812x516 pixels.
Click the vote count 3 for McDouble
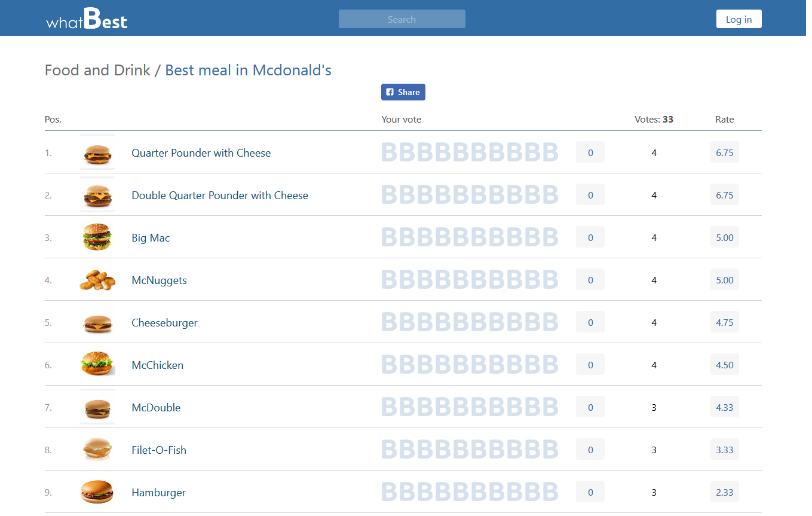(x=654, y=408)
